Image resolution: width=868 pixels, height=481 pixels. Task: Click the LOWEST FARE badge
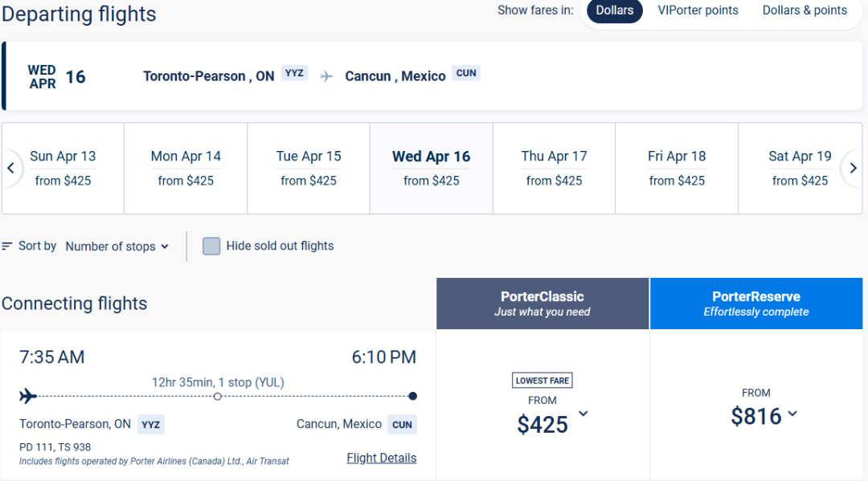click(x=542, y=381)
